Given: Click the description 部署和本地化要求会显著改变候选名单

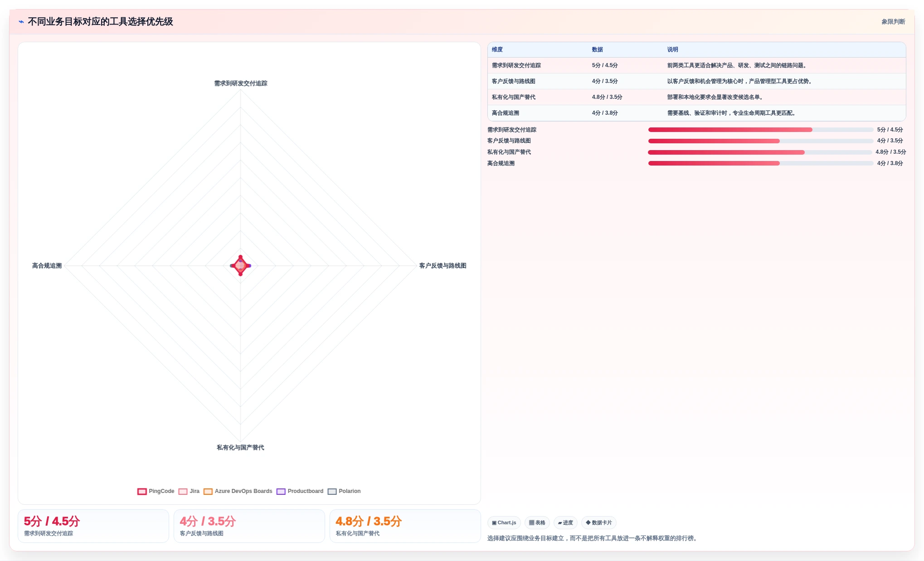Looking at the screenshot, I should [x=715, y=97].
